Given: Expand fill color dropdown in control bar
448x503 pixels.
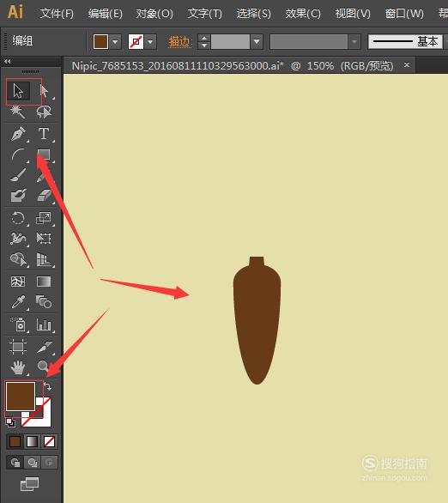Looking at the screenshot, I should click(116, 42).
